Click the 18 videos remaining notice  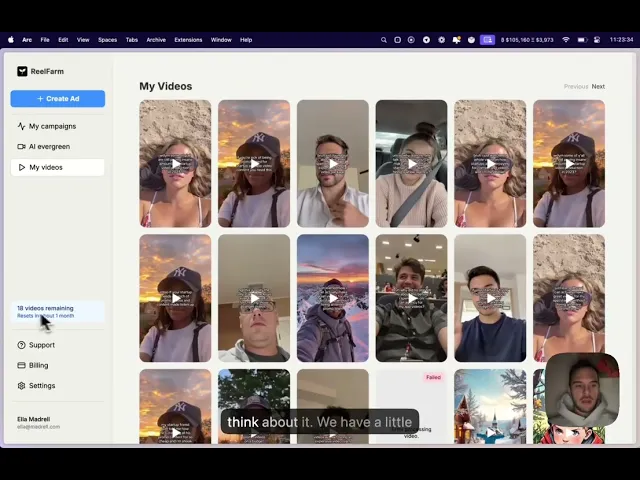tap(58, 312)
